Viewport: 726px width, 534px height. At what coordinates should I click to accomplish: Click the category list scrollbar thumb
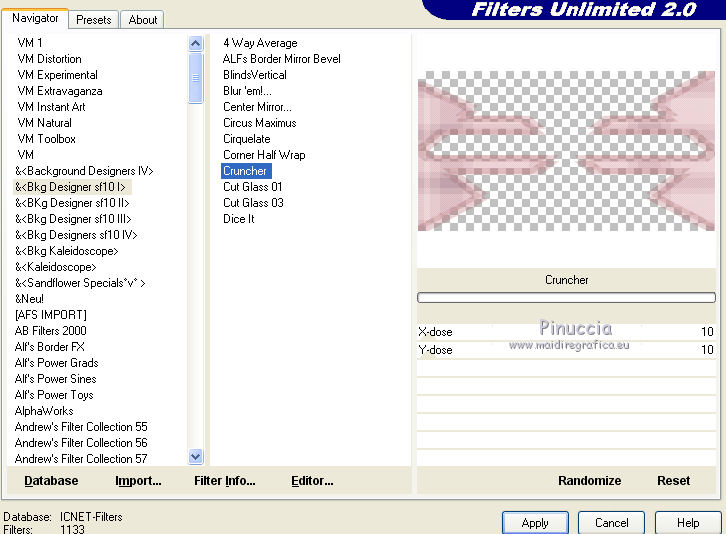[195, 78]
